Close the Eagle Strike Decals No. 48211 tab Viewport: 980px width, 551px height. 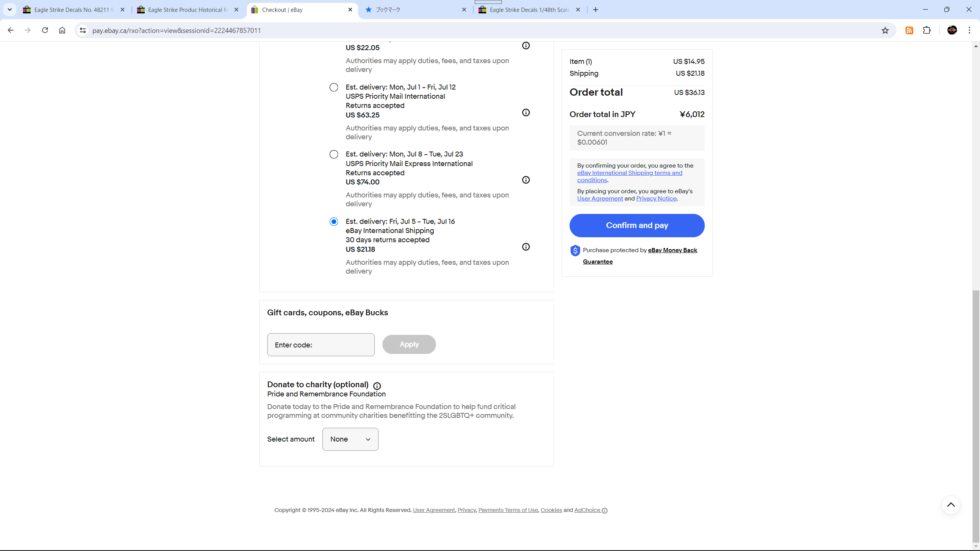click(122, 10)
